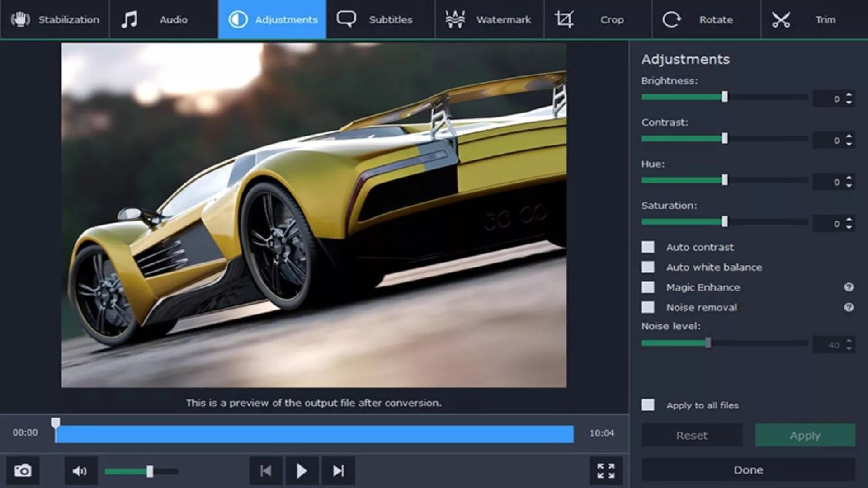This screenshot has height=488, width=868.
Task: Open Magic Enhance help icon
Action: (x=849, y=287)
